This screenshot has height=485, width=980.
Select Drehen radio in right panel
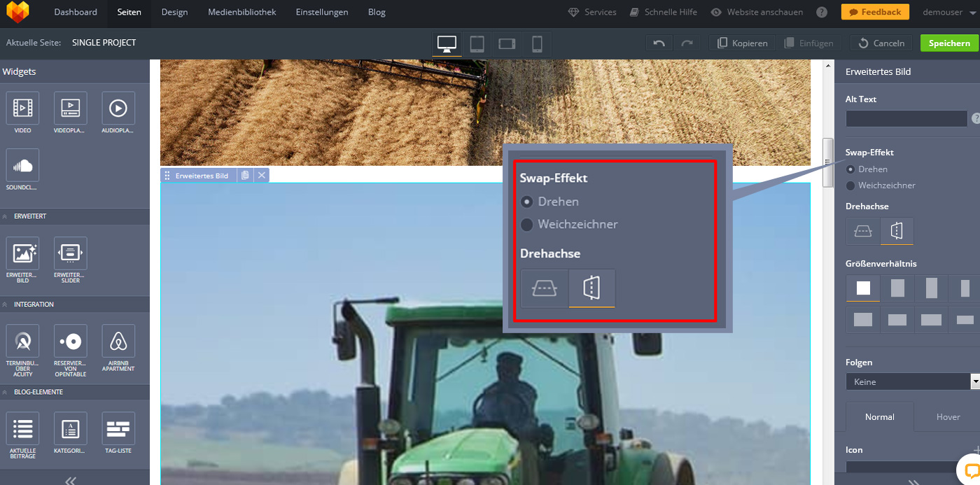[x=850, y=169]
